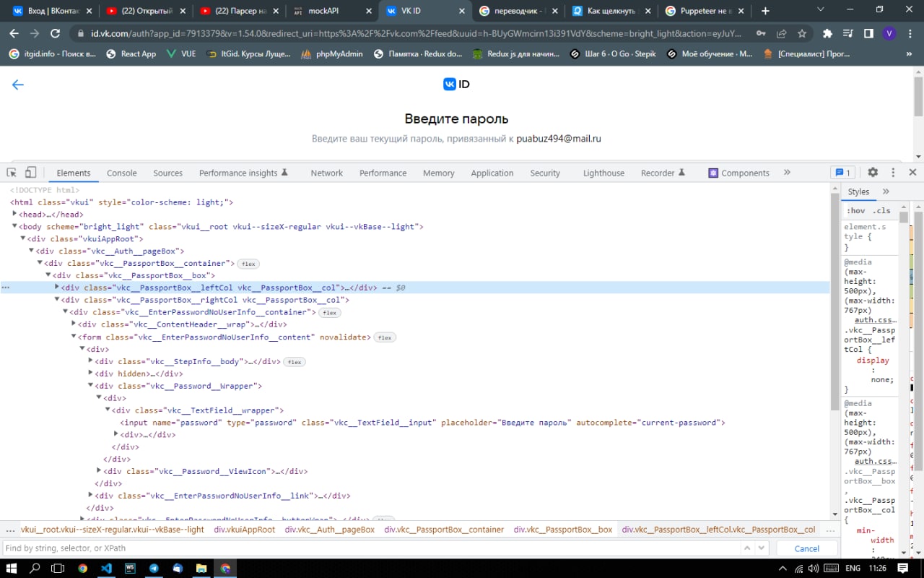This screenshot has height=578, width=924.
Task: Open DevTools settings gear
Action: pos(873,173)
